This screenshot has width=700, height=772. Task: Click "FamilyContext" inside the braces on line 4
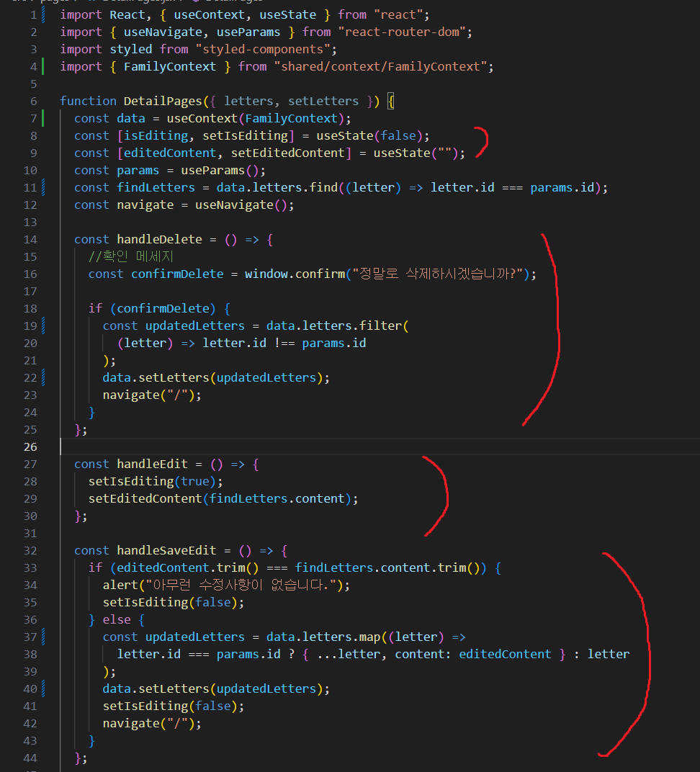[x=170, y=66]
